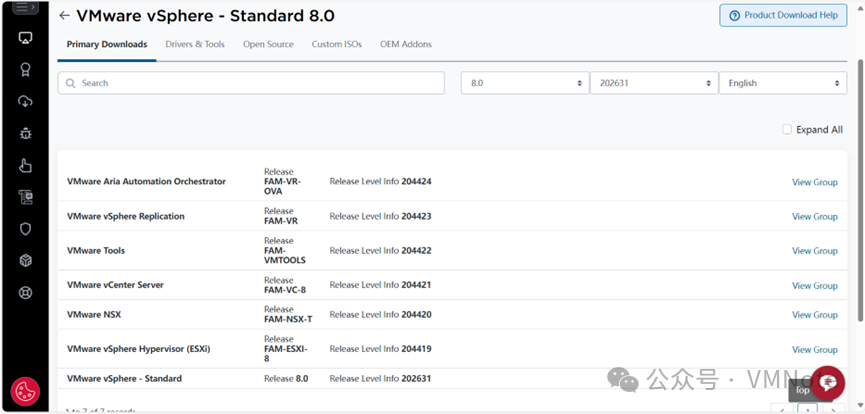
Task: Open the 202631 release dropdown
Action: [x=654, y=83]
